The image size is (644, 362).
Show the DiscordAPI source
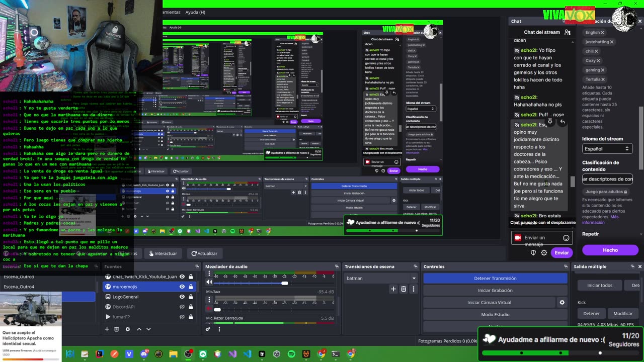click(182, 307)
